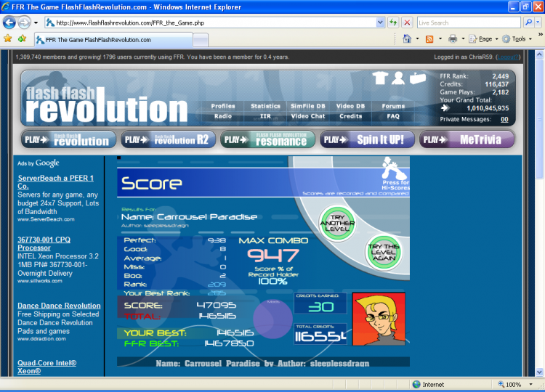Open the Forums menu item
The height and width of the screenshot is (392, 545).
click(393, 106)
